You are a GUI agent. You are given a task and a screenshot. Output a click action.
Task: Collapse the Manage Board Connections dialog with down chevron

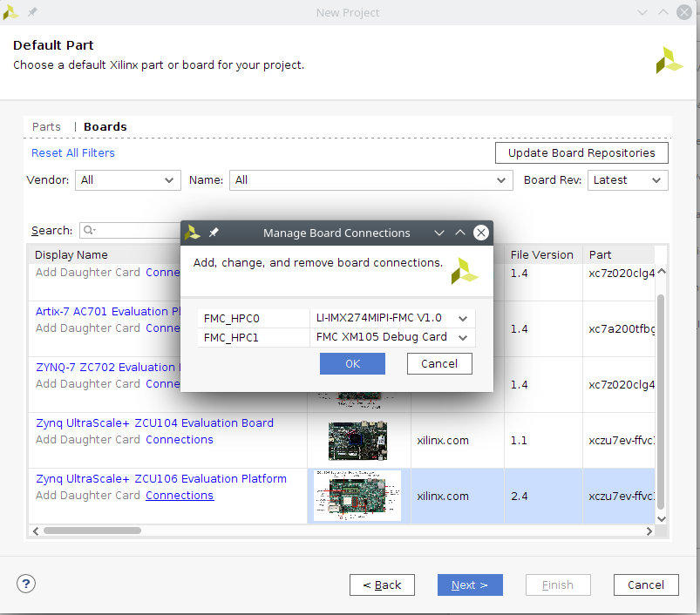439,233
